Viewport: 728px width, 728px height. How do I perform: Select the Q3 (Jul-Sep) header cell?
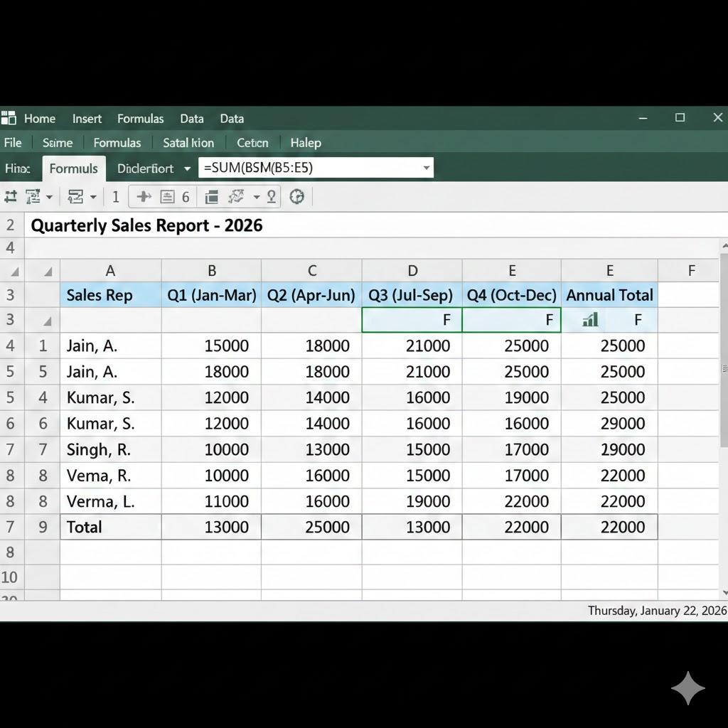[x=412, y=295]
